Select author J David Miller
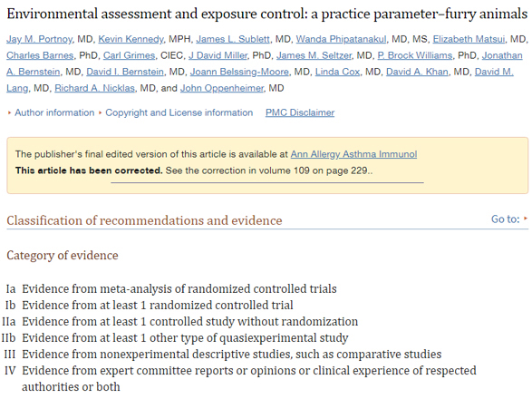Viewport: 532px width, 399px height. (x=218, y=55)
